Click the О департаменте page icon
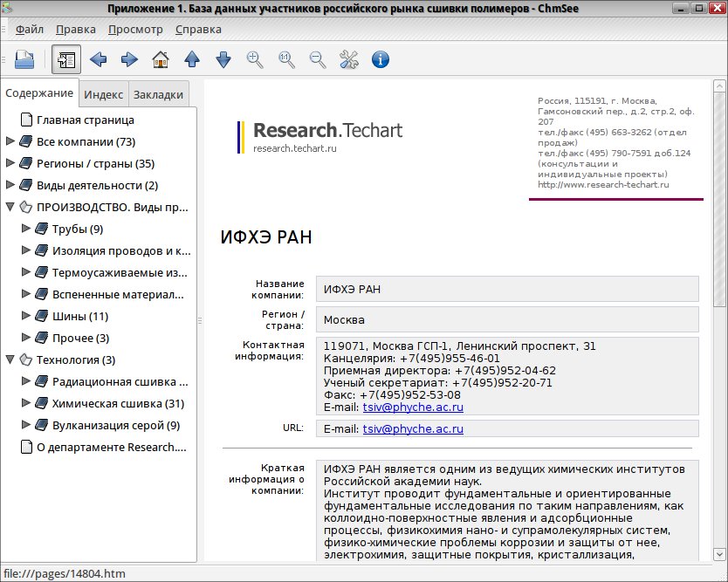 [x=26, y=447]
